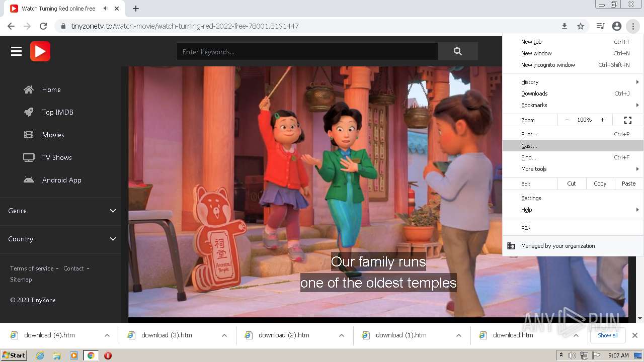Choose Cast in Chrome menu
The width and height of the screenshot is (644, 362).
573,146
